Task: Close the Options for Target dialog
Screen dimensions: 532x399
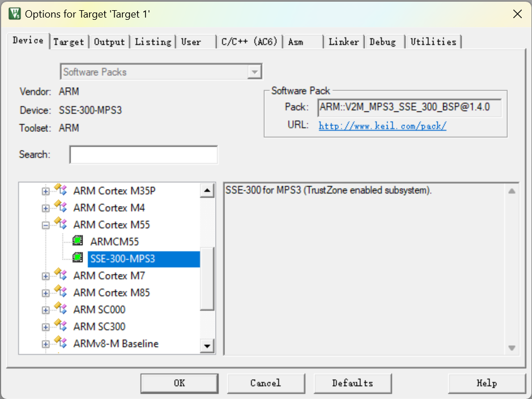Action: click(517, 14)
